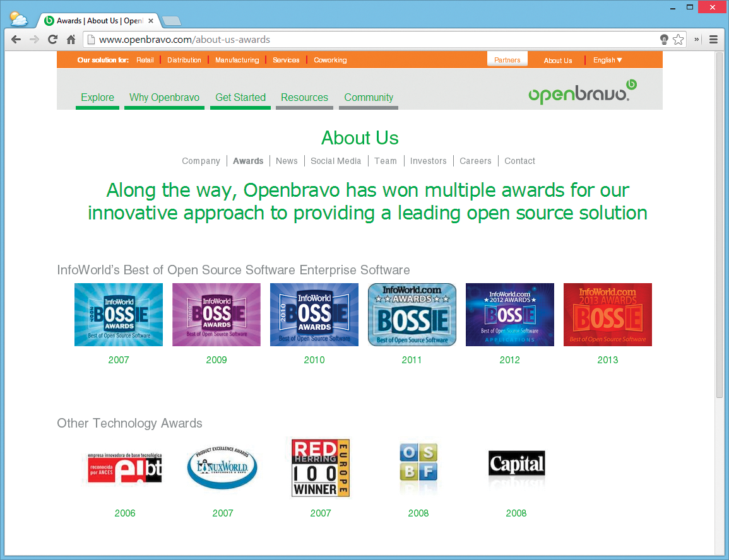Viewport: 729px width, 560px height.
Task: Open the browser hamburger menu icon
Action: [x=715, y=39]
